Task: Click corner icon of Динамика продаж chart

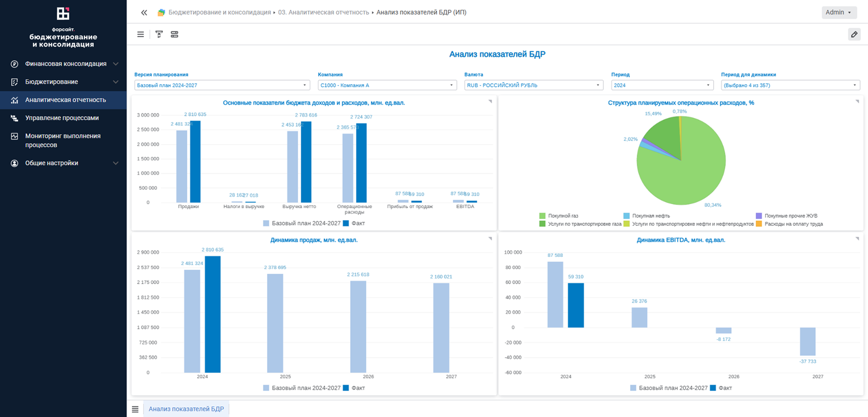Action: [490, 239]
